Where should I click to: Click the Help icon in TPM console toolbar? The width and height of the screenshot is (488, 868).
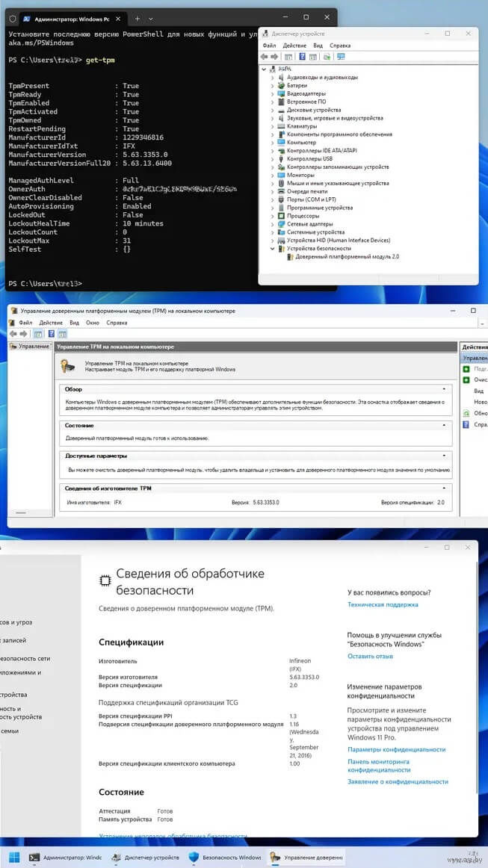tap(52, 334)
